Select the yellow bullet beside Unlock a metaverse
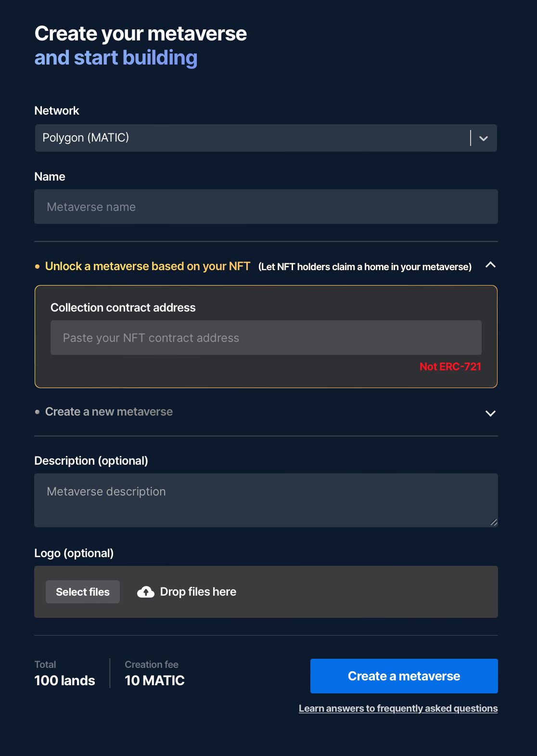The height and width of the screenshot is (756, 537). (x=37, y=267)
